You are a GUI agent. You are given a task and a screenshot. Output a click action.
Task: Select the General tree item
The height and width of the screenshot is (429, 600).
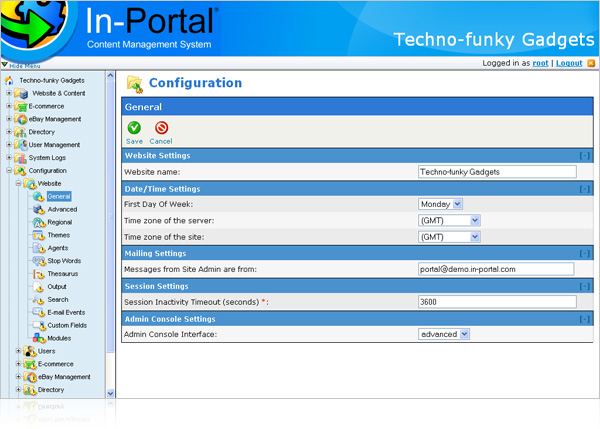[59, 196]
